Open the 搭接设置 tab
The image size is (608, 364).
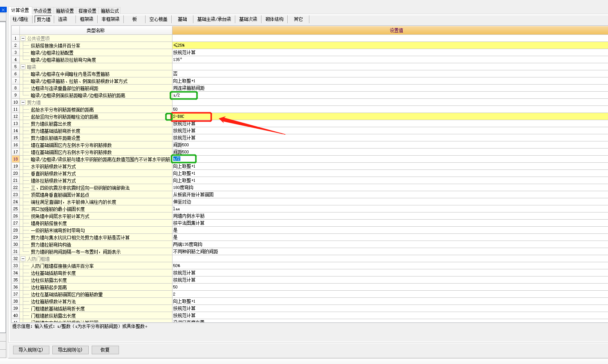tap(87, 11)
